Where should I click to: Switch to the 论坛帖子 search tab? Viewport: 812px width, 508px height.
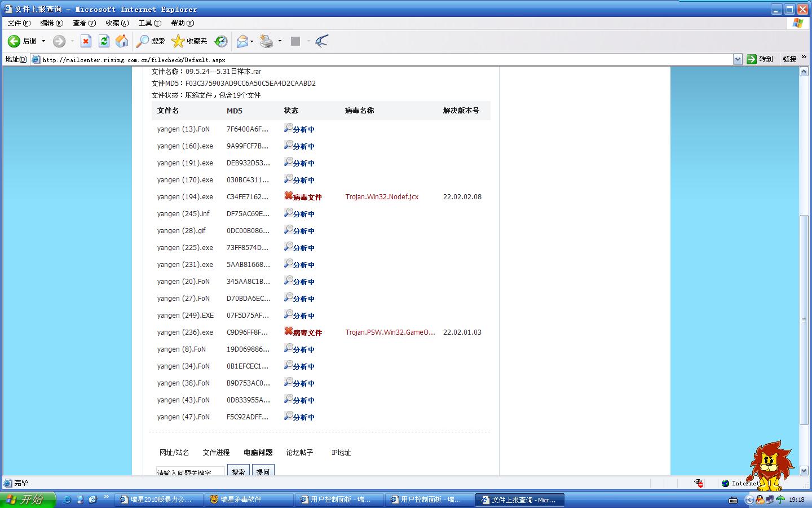[299, 453]
